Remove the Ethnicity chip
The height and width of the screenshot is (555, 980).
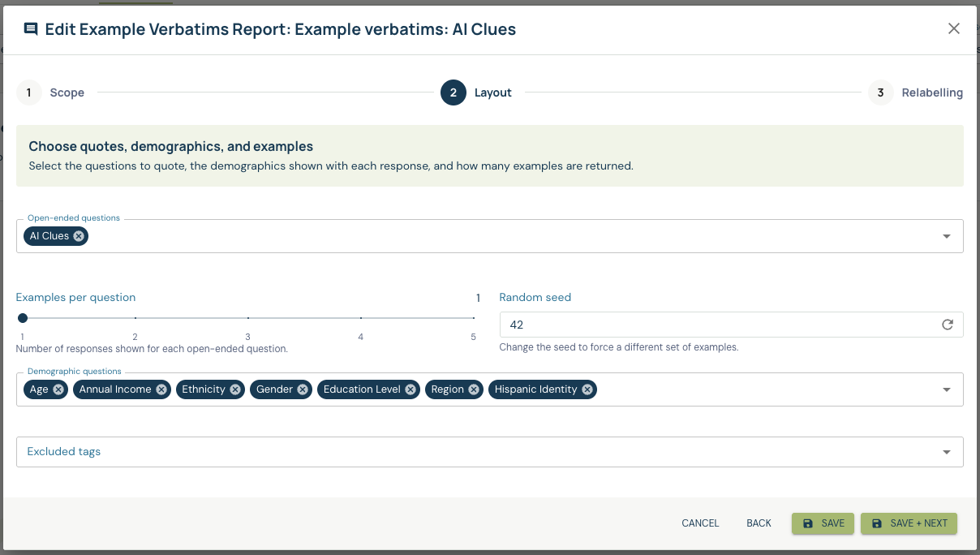235,389
